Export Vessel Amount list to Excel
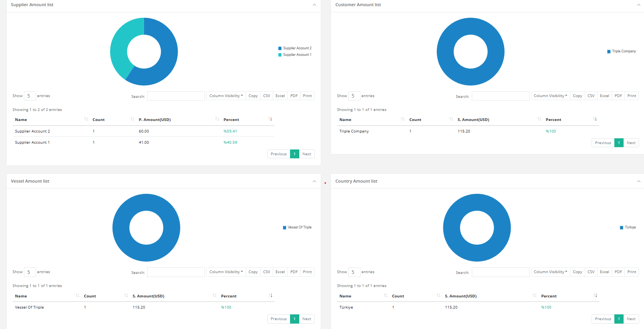This screenshot has width=644, height=329. click(x=280, y=272)
